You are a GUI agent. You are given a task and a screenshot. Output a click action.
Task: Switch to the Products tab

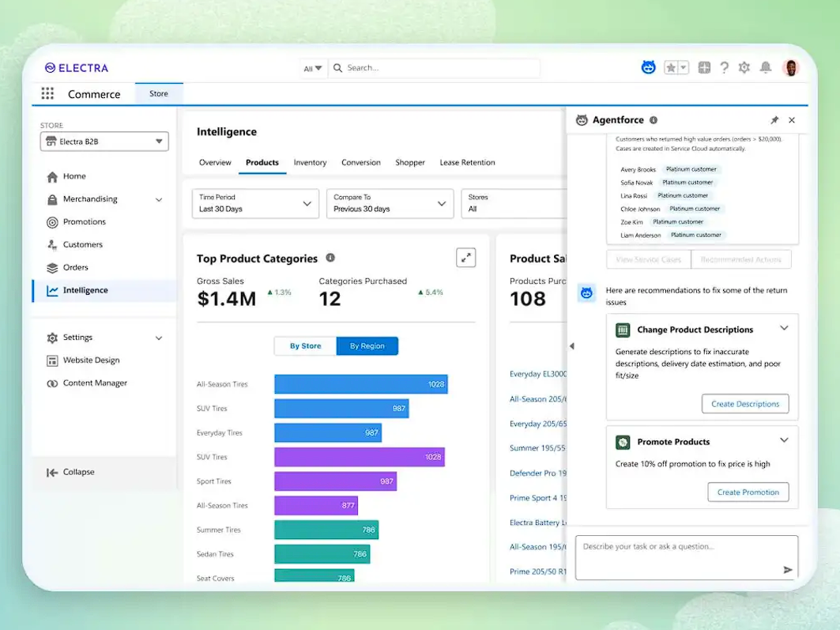[x=262, y=162]
